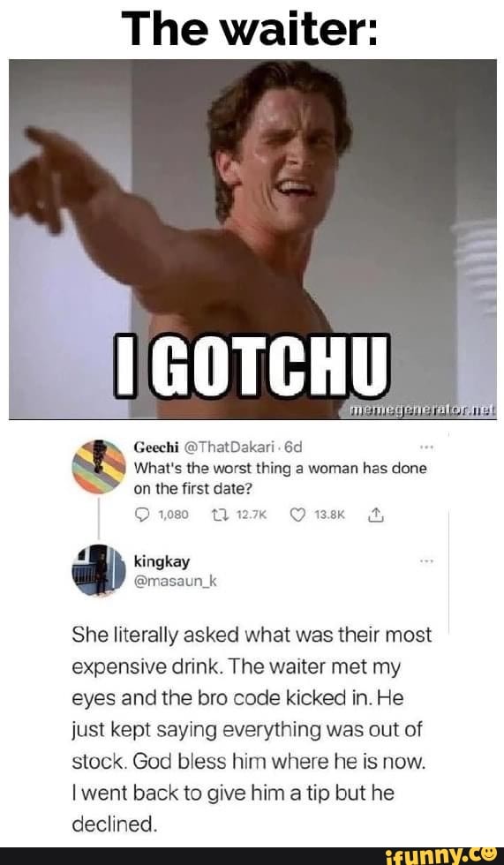Open three-dot menu on kingkay's reply

(x=427, y=561)
